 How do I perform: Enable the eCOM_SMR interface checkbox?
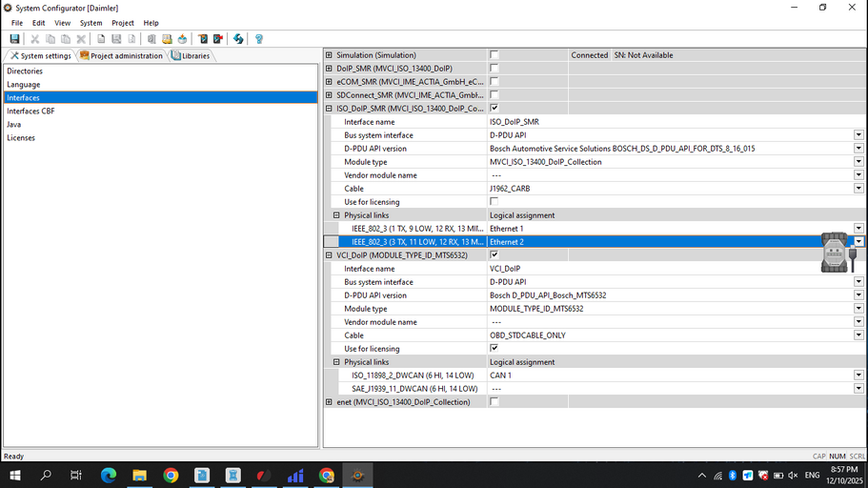[494, 81]
